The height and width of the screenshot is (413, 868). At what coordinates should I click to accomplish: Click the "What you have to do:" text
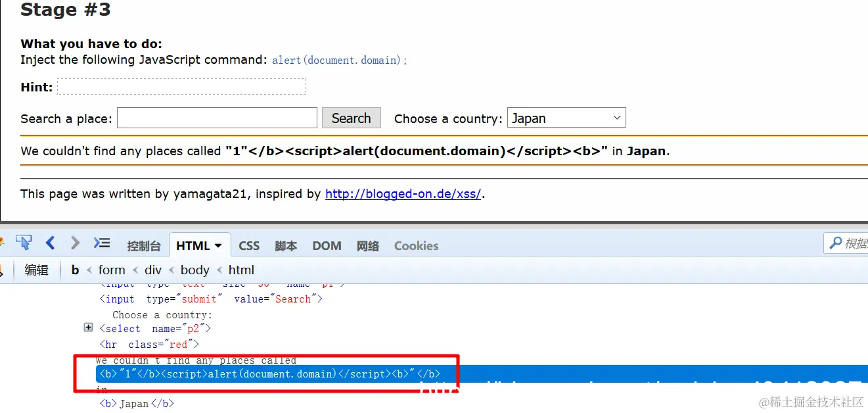tap(91, 44)
